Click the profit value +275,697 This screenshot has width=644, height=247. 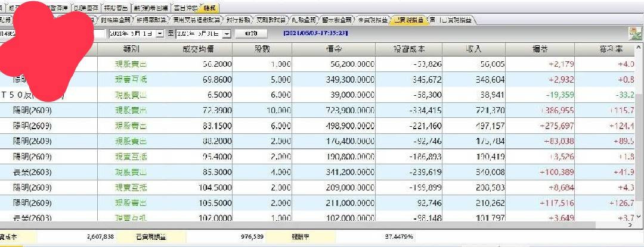(555, 126)
